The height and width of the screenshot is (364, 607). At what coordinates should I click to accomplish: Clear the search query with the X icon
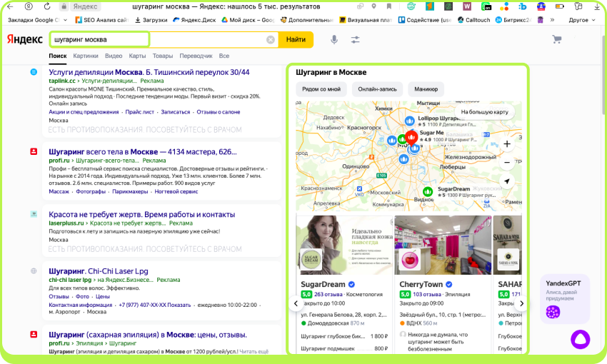[271, 39]
